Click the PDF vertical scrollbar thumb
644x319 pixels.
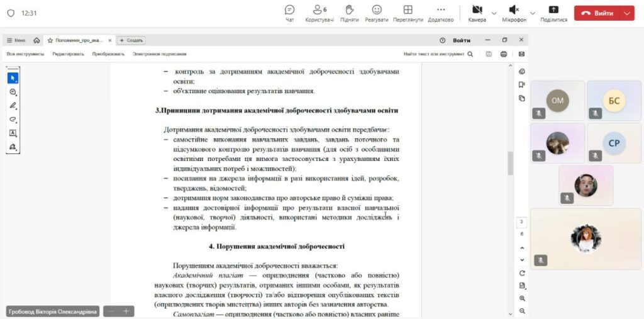pyautogui.click(x=511, y=163)
